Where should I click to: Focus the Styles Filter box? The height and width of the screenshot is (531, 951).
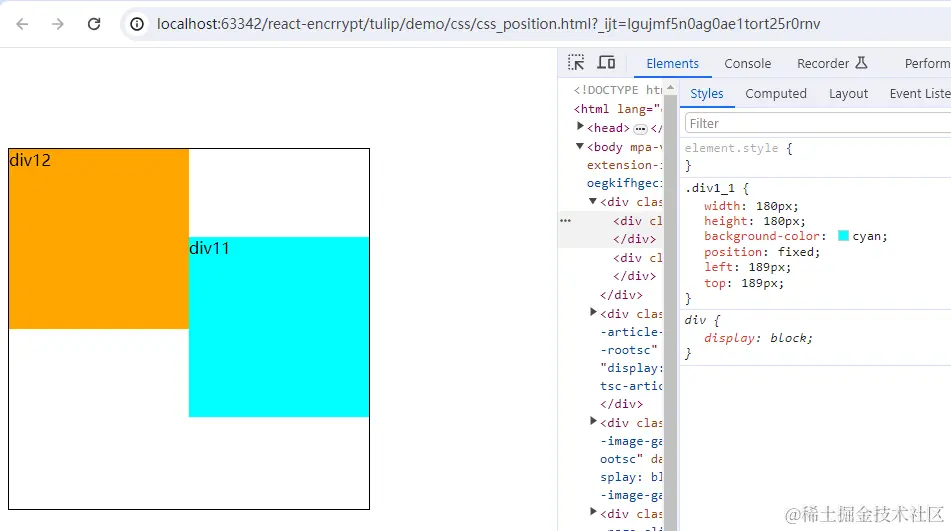[818, 124]
